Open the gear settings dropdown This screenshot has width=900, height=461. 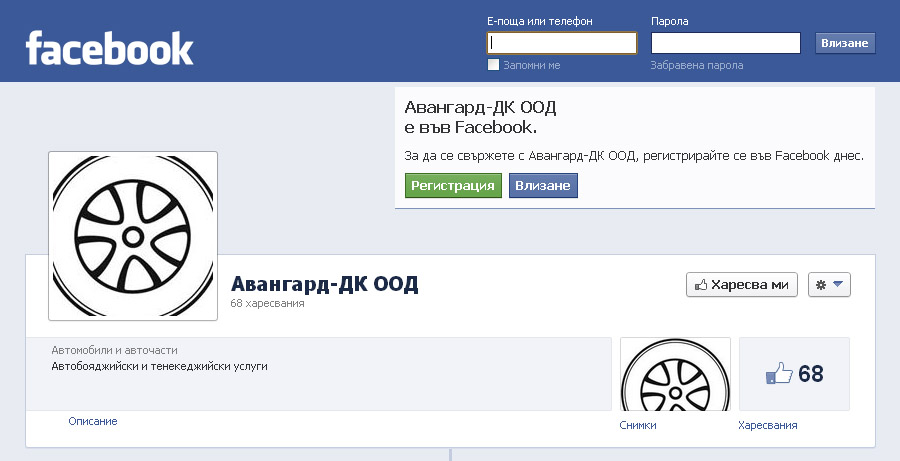(829, 285)
